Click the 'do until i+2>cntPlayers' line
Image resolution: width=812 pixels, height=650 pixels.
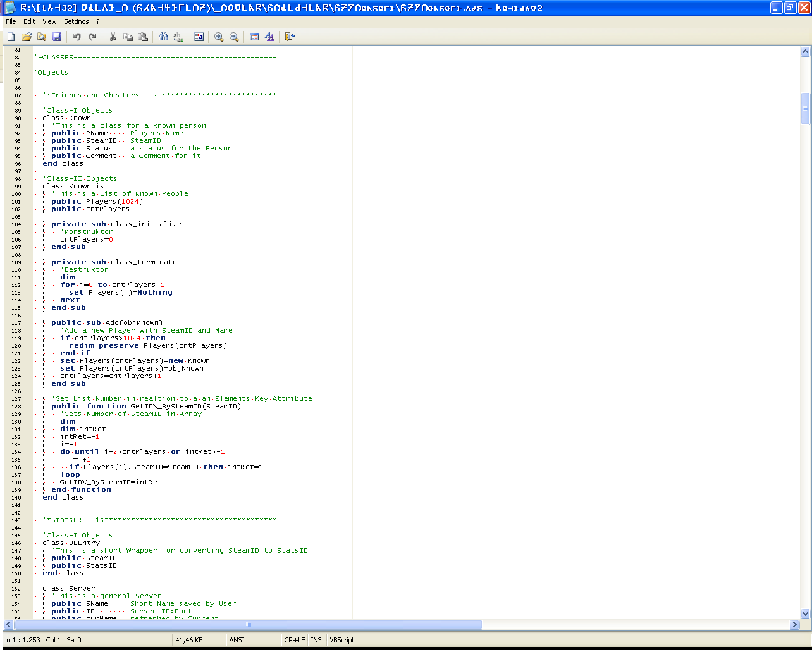point(142,451)
